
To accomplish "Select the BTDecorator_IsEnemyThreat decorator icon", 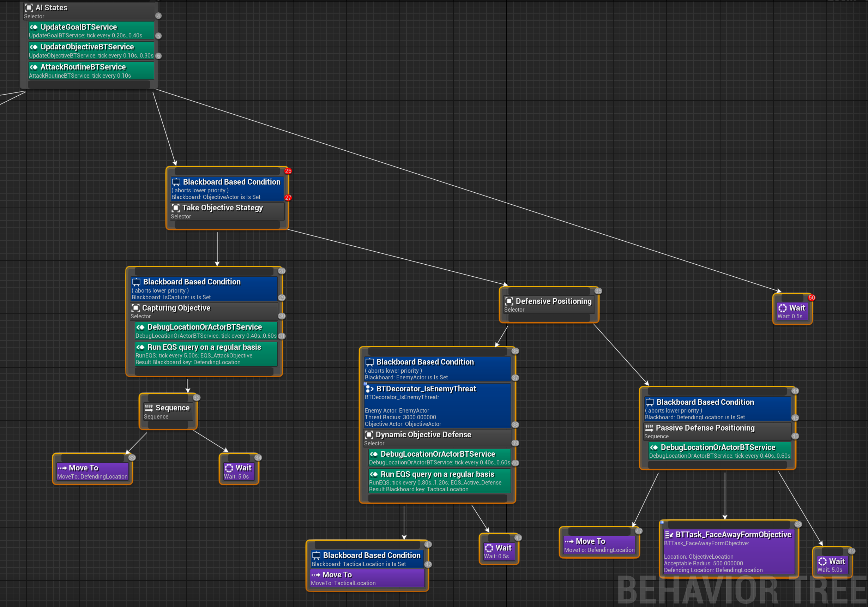I will pyautogui.click(x=370, y=389).
